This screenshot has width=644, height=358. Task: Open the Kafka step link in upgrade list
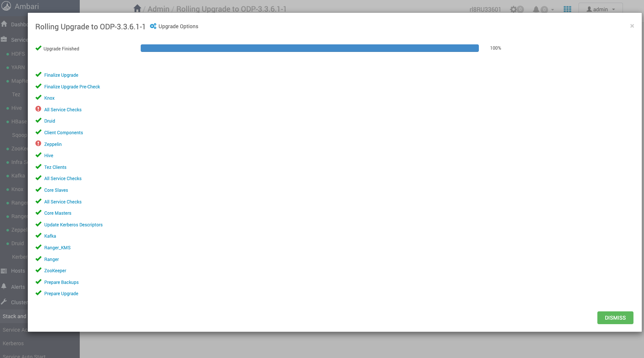coord(50,236)
